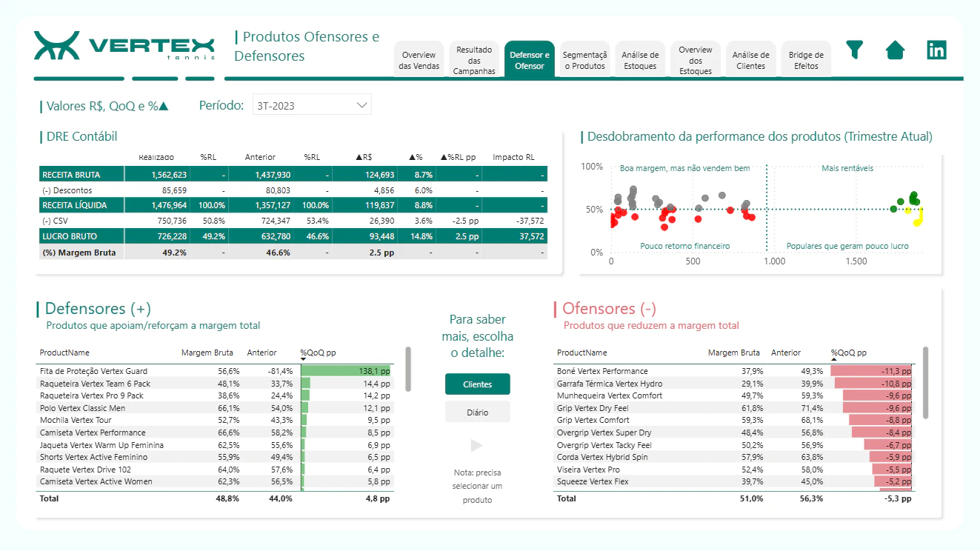Sort Ofensores table by Anterior header
The height and width of the screenshot is (551, 980).
[786, 353]
